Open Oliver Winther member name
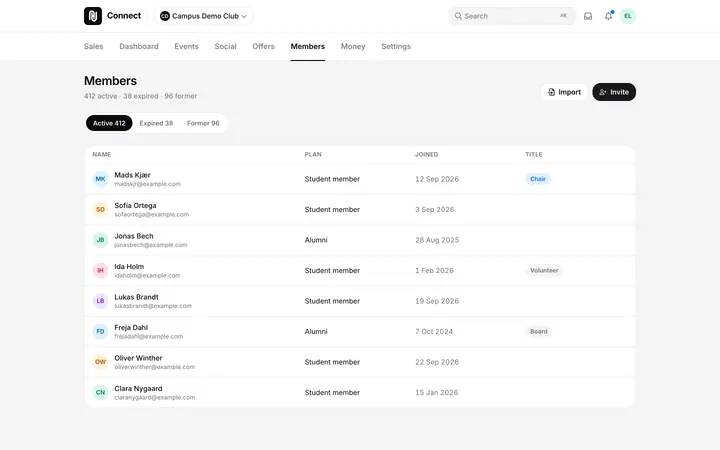The width and height of the screenshot is (720, 450). (138, 358)
